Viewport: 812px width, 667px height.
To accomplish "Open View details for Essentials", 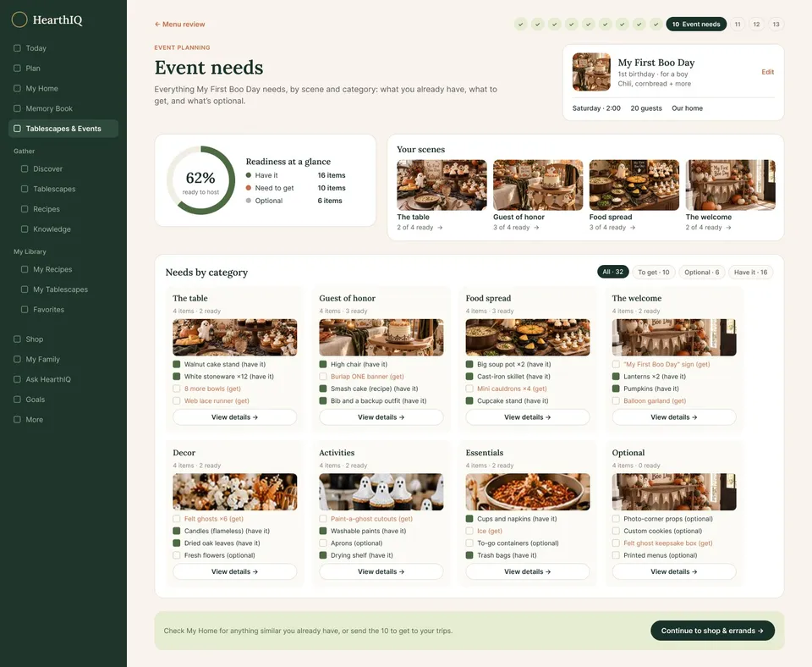I will point(528,571).
